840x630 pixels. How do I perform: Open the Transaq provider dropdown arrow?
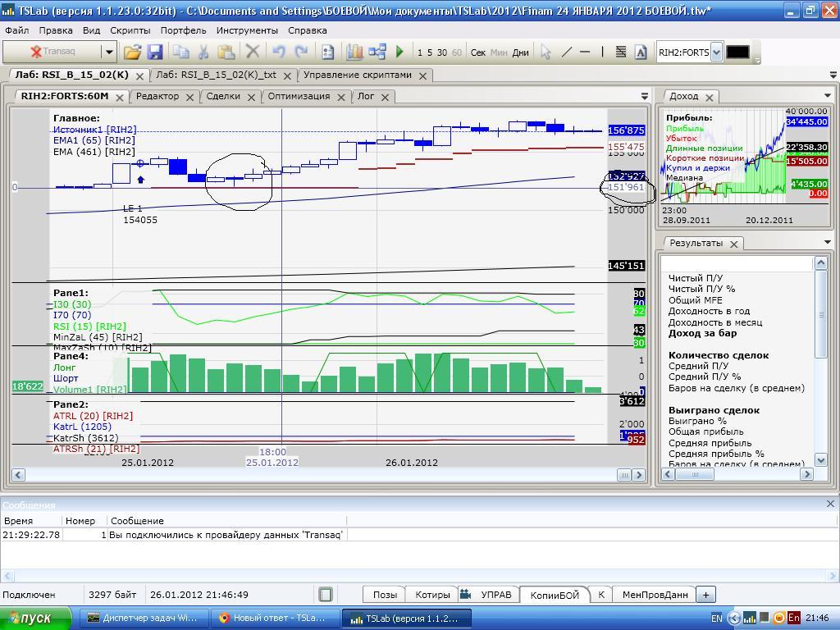coord(108,52)
